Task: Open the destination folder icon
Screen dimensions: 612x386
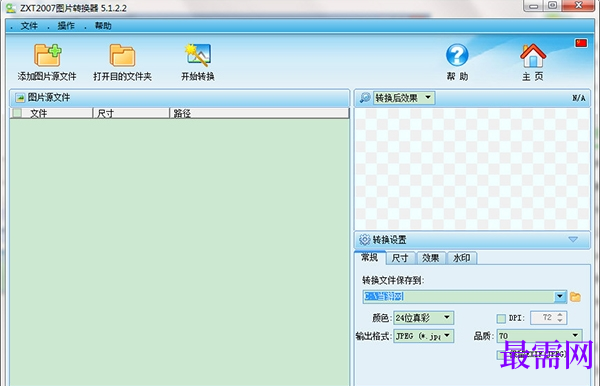Action: pyautogui.click(x=122, y=55)
